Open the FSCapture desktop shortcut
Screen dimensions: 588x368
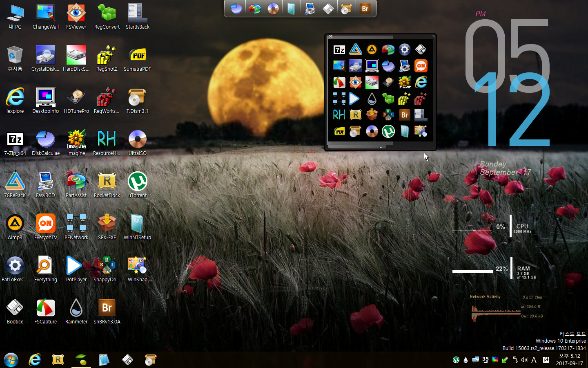click(x=46, y=312)
